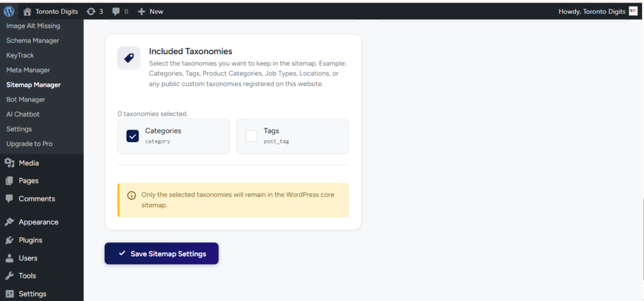The height and width of the screenshot is (301, 644).
Task: Open the Pages menu
Action: coord(28,181)
